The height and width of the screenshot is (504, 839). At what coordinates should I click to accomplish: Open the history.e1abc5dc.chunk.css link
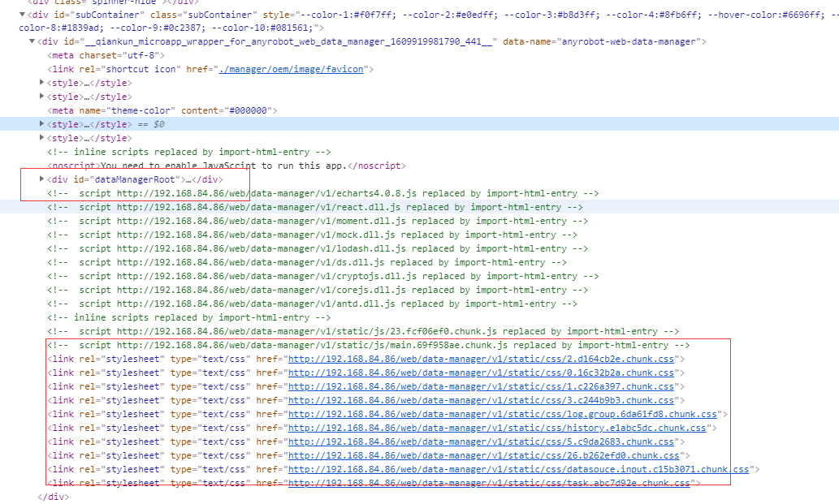pos(496,428)
